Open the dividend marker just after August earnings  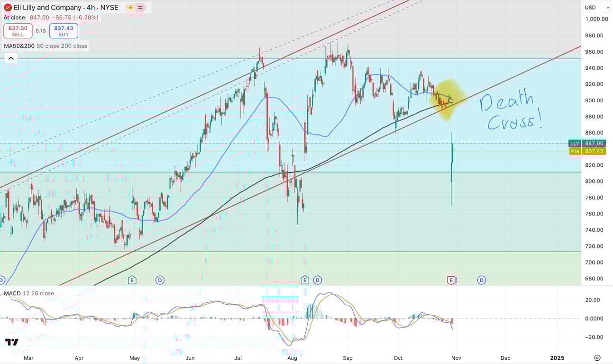click(x=317, y=280)
